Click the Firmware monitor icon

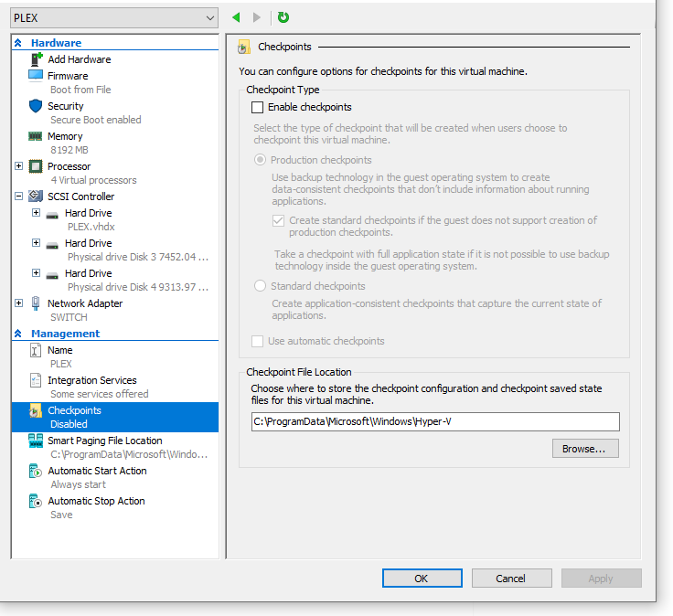tap(36, 76)
